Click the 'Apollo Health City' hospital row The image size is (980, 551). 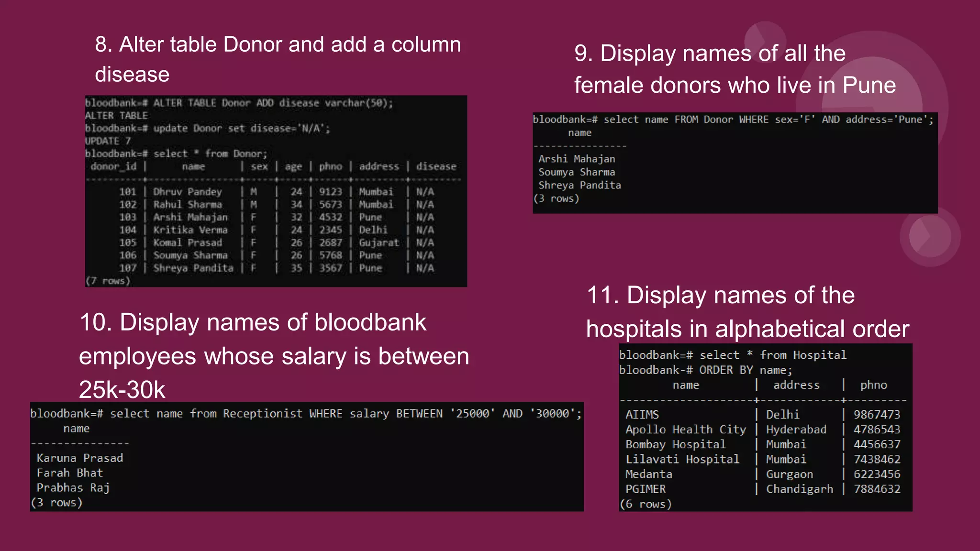pyautogui.click(x=685, y=430)
